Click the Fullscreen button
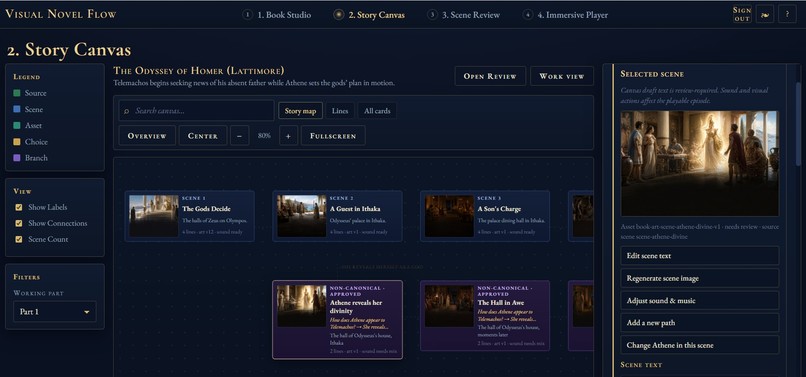 click(333, 136)
